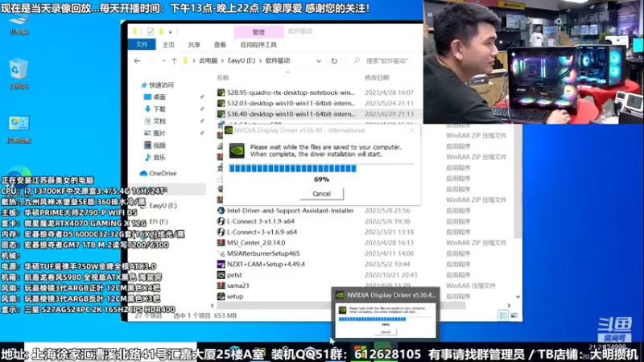Select the L-Connect 3-v1.1.9-x64 file
644x362 pixels.
point(260,221)
